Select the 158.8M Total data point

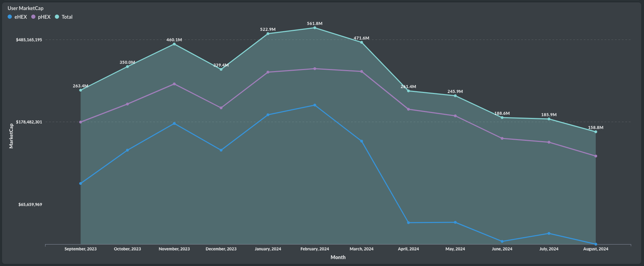coord(596,132)
